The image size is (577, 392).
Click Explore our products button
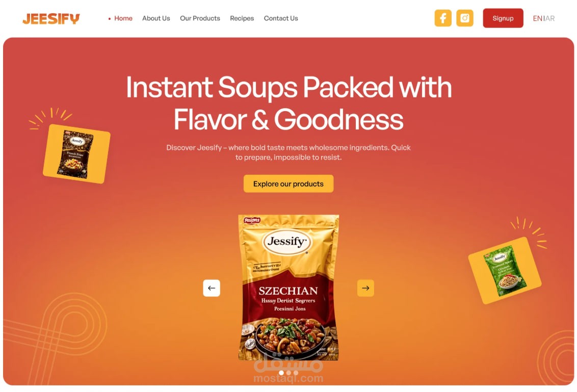click(288, 184)
